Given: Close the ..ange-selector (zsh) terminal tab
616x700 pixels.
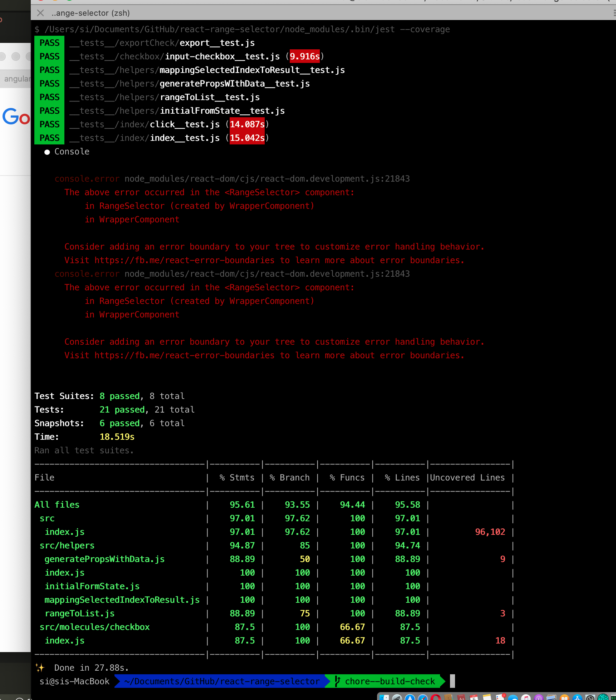Looking at the screenshot, I should pos(40,13).
